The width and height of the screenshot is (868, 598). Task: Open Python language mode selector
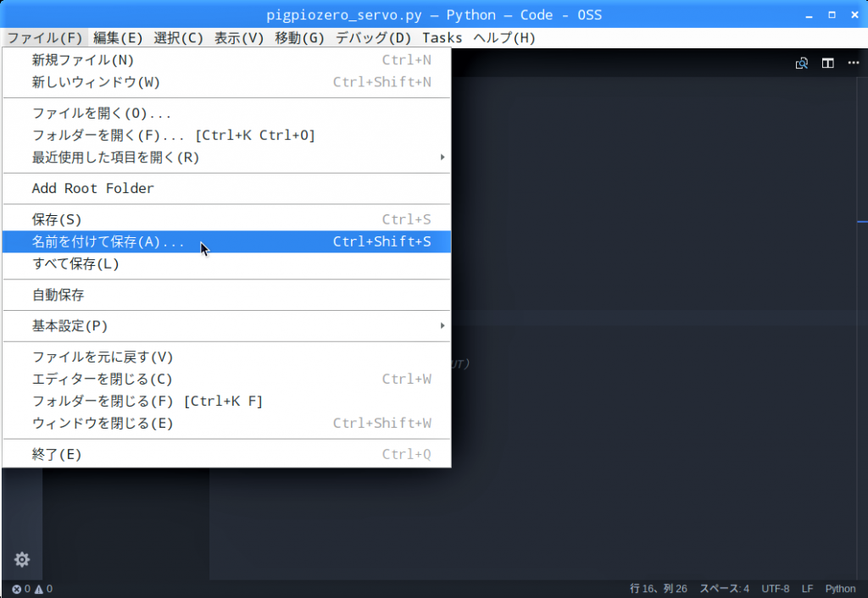tap(840, 589)
